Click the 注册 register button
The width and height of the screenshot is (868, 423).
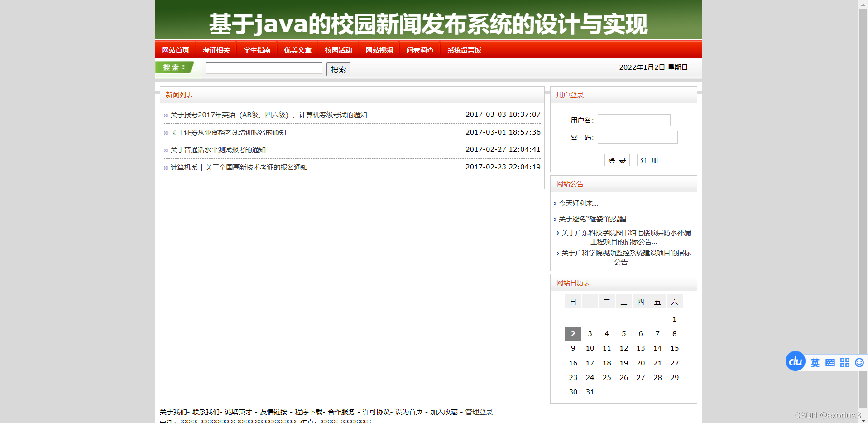tap(650, 160)
